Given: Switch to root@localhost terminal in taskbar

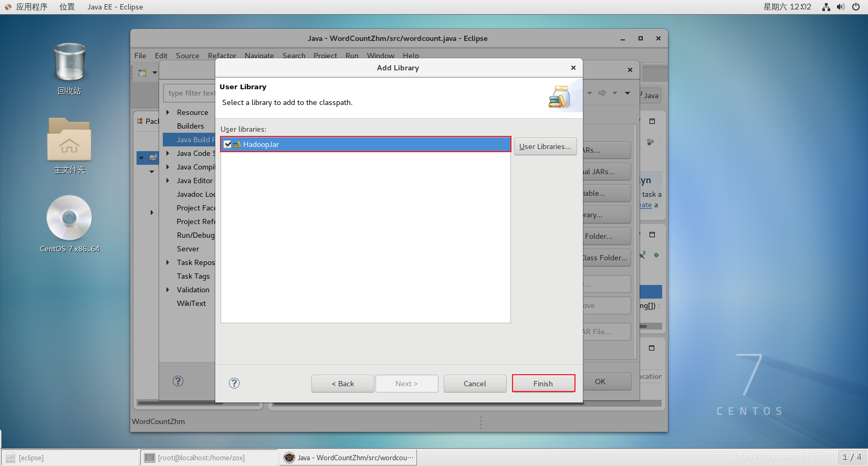Looking at the screenshot, I should click(x=209, y=458).
